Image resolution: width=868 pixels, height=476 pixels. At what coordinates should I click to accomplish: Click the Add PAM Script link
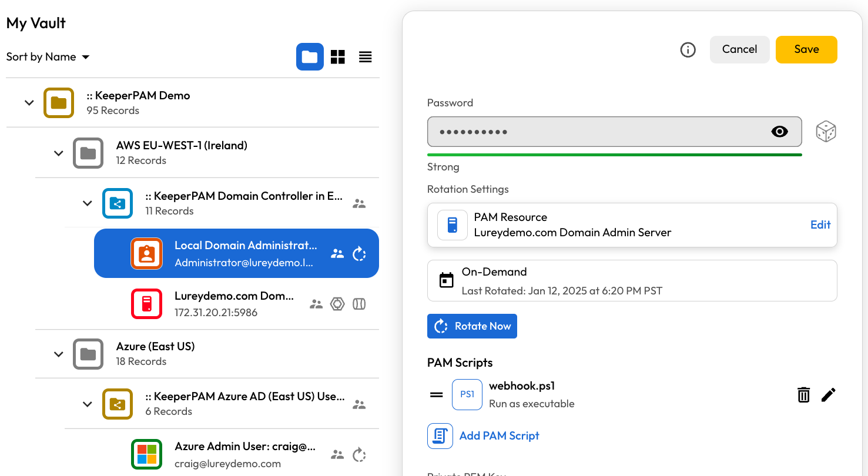click(x=499, y=435)
